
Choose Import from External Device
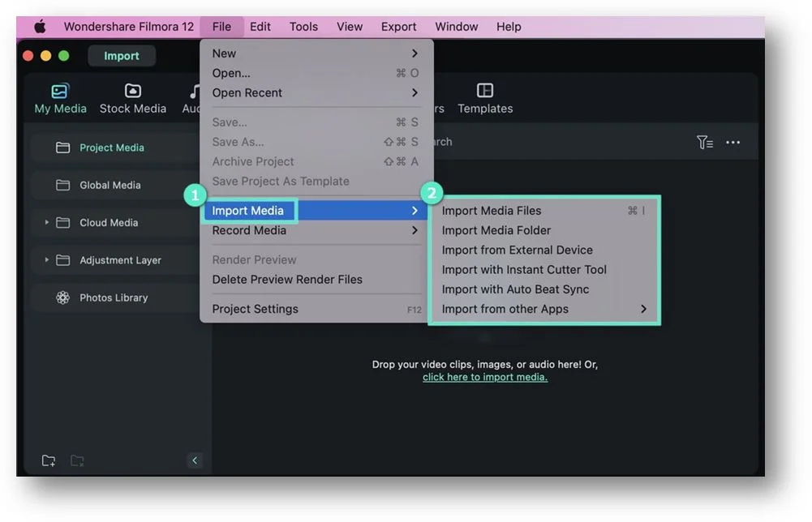tap(543, 250)
